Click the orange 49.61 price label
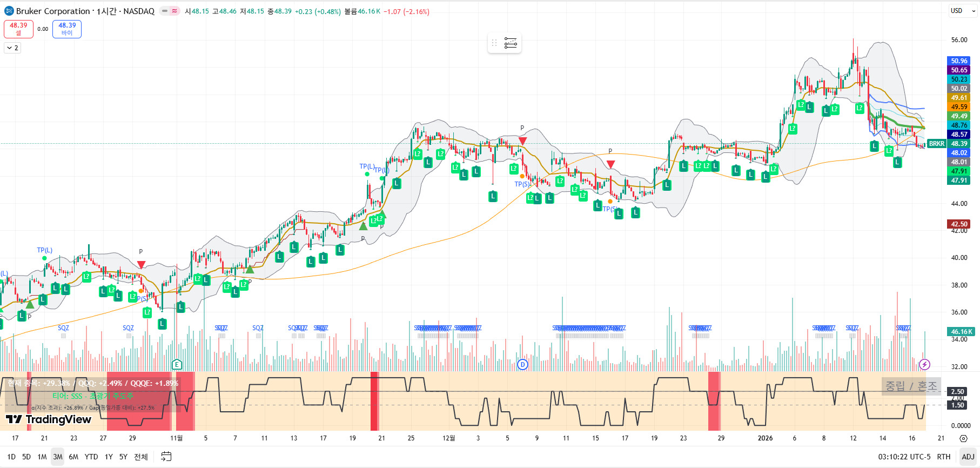The height and width of the screenshot is (468, 980). [959, 98]
